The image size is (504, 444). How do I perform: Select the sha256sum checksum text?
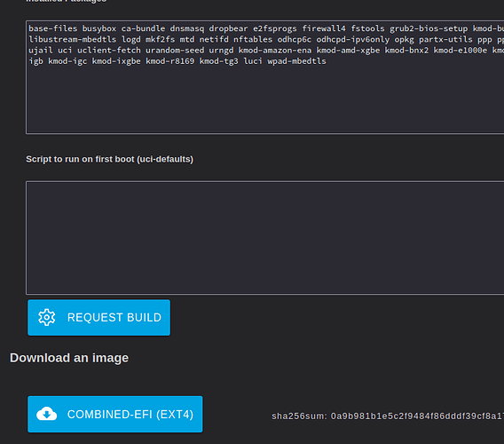[388, 416]
